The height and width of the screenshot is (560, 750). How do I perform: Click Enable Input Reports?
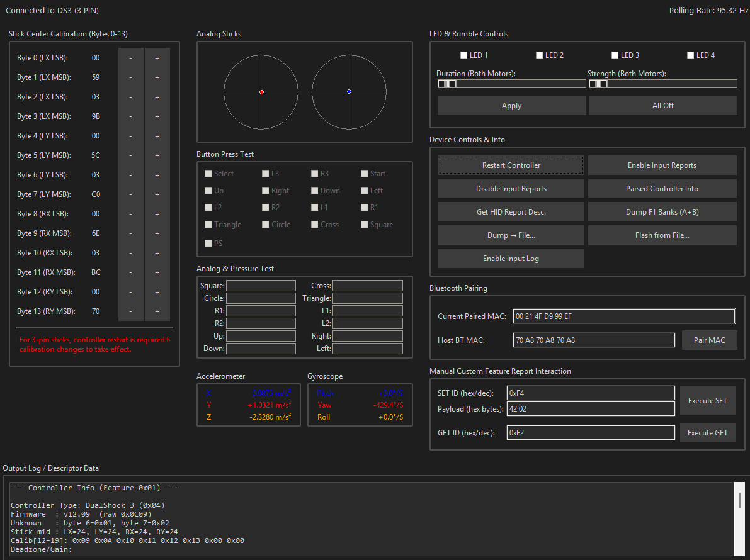pos(662,165)
